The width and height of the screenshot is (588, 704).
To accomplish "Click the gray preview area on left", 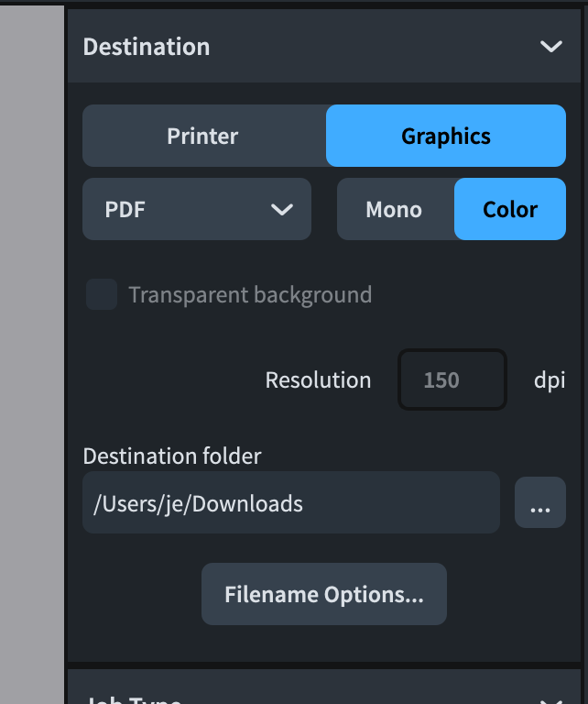I will (x=32, y=348).
